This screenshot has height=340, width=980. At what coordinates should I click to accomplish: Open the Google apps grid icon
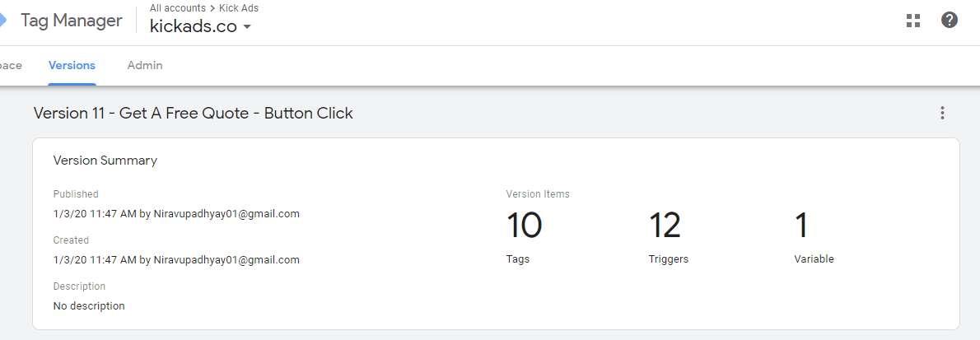click(913, 21)
